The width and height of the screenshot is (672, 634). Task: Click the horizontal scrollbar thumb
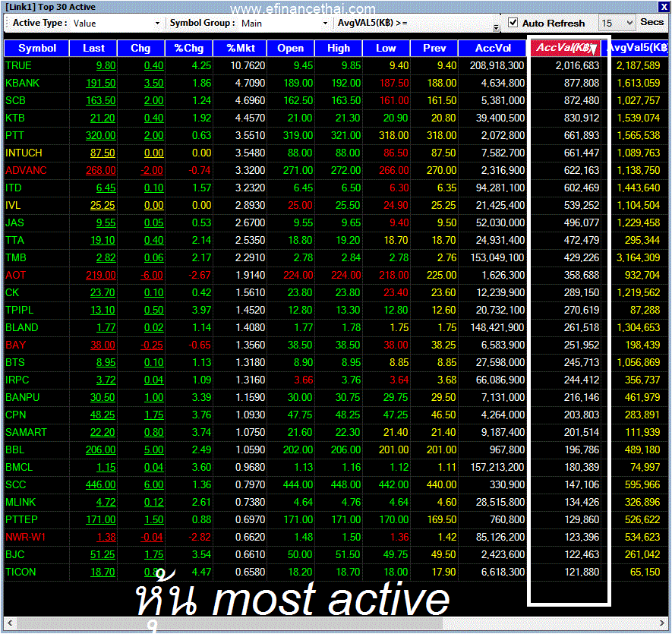coord(229,623)
